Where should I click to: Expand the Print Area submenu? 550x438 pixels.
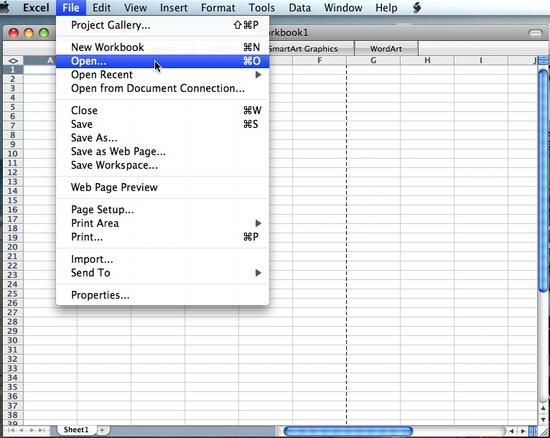tap(162, 223)
